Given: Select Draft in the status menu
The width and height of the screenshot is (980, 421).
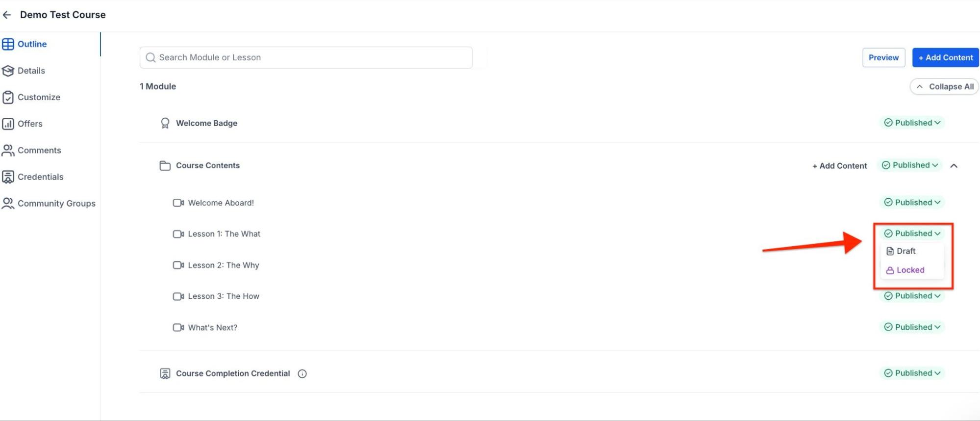Looking at the screenshot, I should 905,251.
